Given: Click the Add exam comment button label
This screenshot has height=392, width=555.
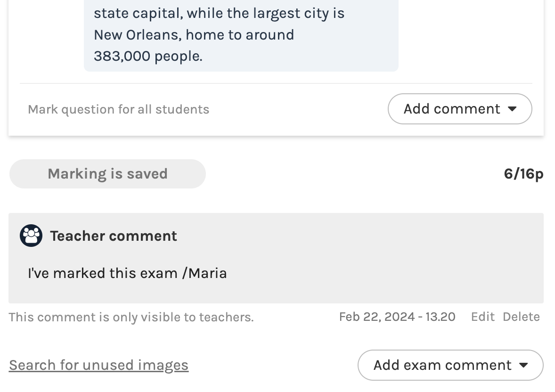Looking at the screenshot, I should (442, 365).
